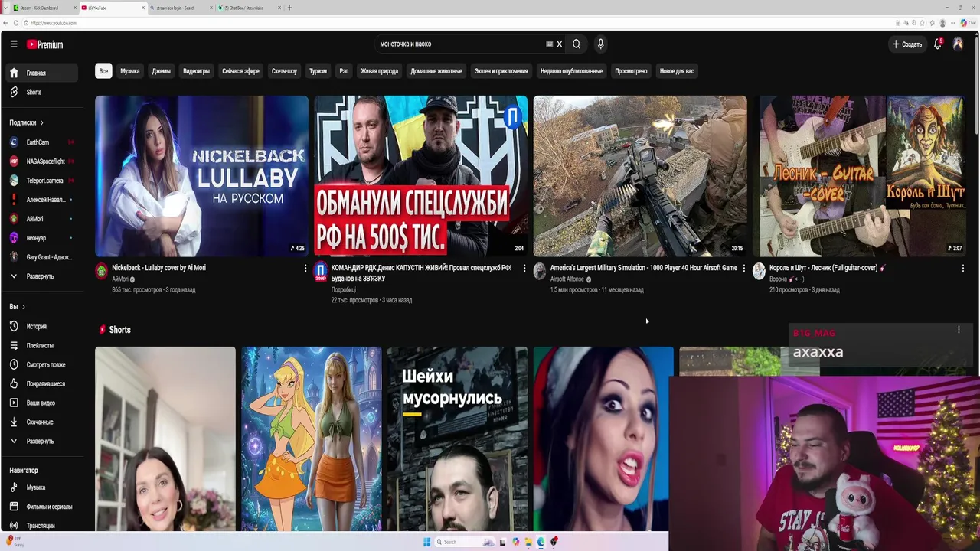Image resolution: width=980 pixels, height=551 pixels.
Task: Open the cartoon fairy short
Action: (x=311, y=439)
